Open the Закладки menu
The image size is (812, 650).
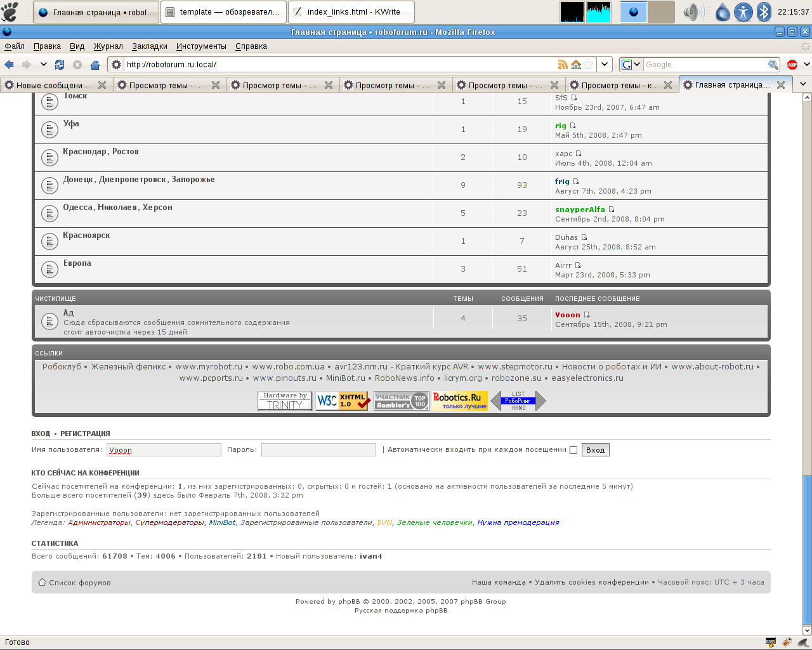(x=150, y=46)
